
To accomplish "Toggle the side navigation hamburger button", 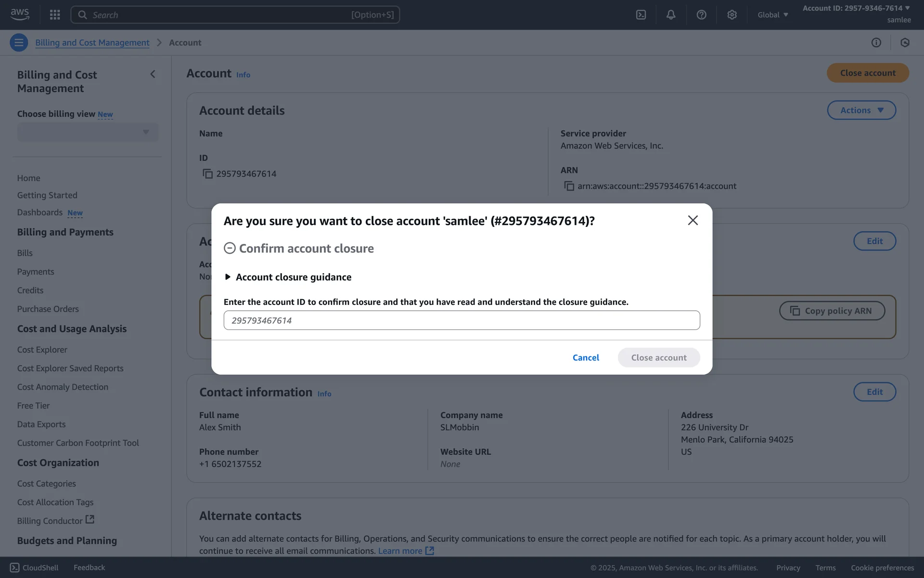I will [x=19, y=42].
